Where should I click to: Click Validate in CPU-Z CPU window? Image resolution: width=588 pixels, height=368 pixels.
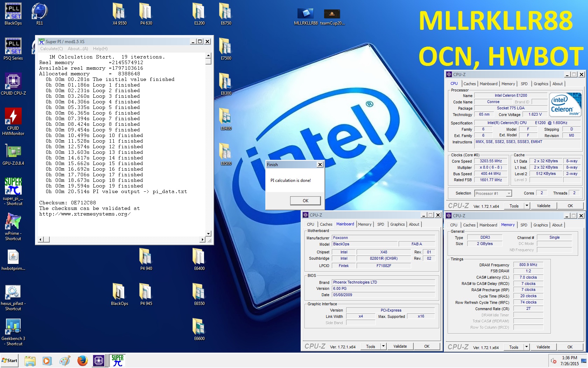tap(544, 206)
